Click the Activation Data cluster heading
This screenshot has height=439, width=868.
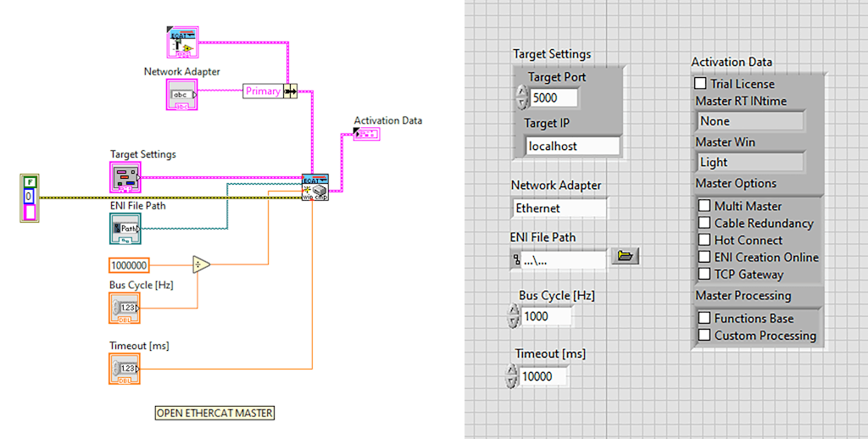coord(732,62)
